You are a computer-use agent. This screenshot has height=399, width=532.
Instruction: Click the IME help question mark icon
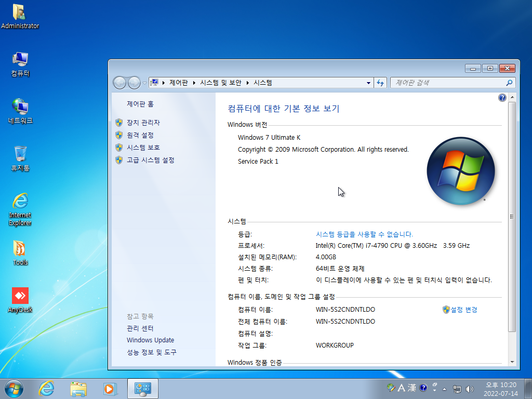coord(423,388)
